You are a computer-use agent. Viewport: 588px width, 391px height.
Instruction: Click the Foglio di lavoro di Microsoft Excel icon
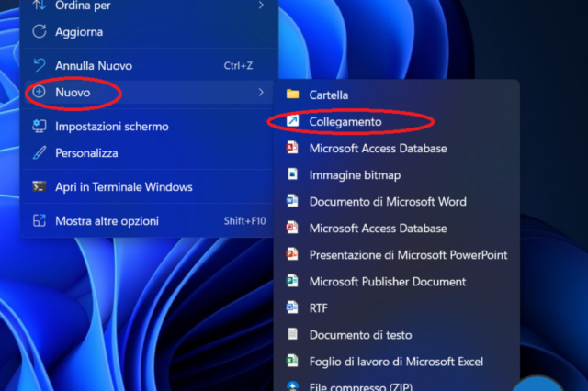292,361
